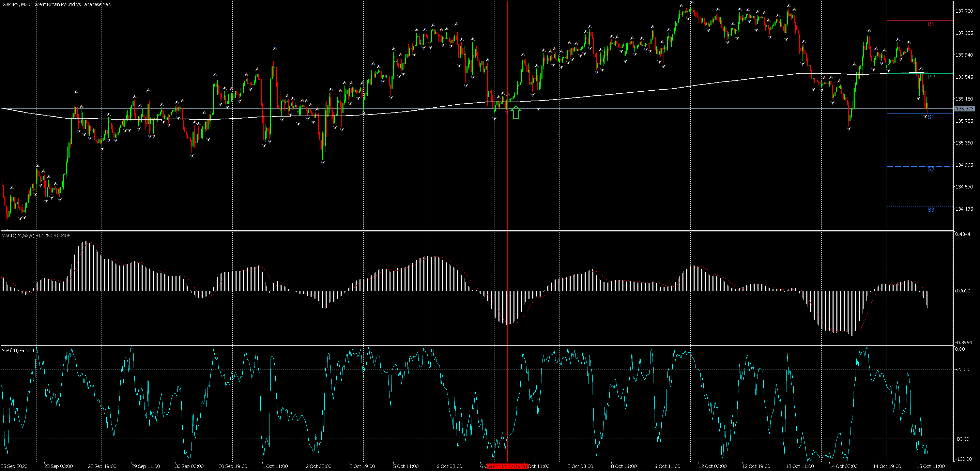980x471 pixels.
Task: Click time axis label 8 Oct 19:00
Action: click(x=624, y=467)
